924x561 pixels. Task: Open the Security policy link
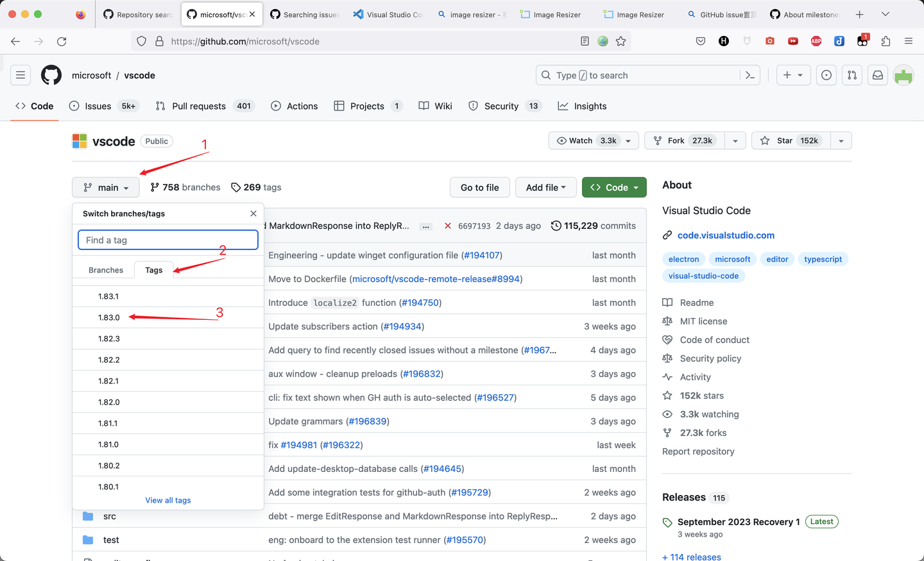710,358
